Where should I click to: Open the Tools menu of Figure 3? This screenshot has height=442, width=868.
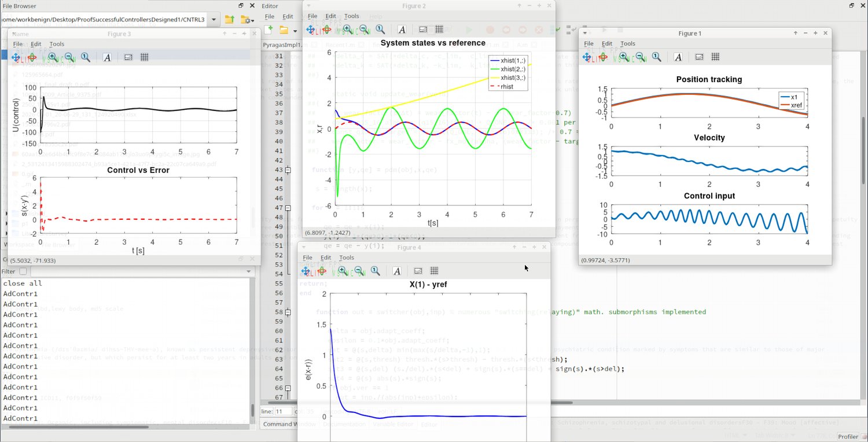(x=57, y=44)
